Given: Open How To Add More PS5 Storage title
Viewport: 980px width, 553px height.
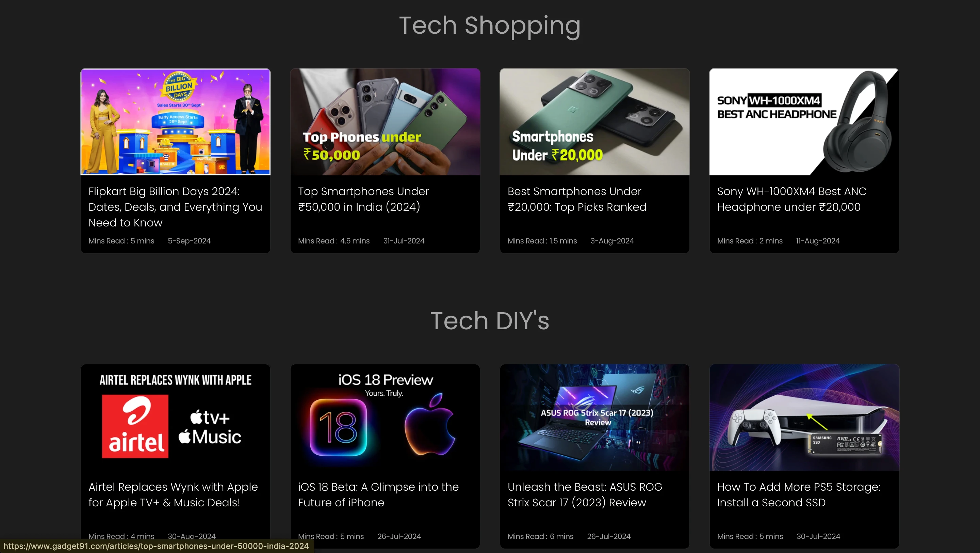Looking at the screenshot, I should click(x=799, y=495).
